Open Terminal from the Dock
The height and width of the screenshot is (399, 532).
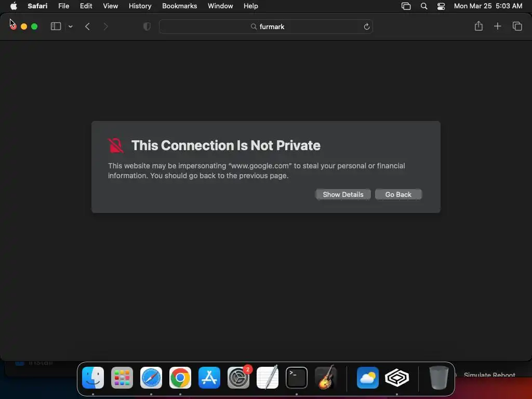coord(297,377)
